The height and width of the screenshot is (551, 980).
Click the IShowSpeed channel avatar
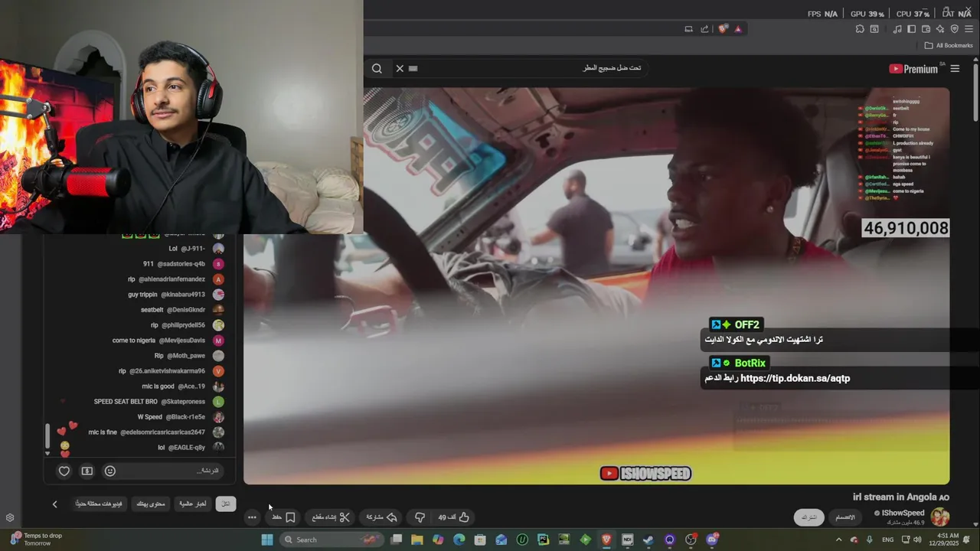point(940,517)
